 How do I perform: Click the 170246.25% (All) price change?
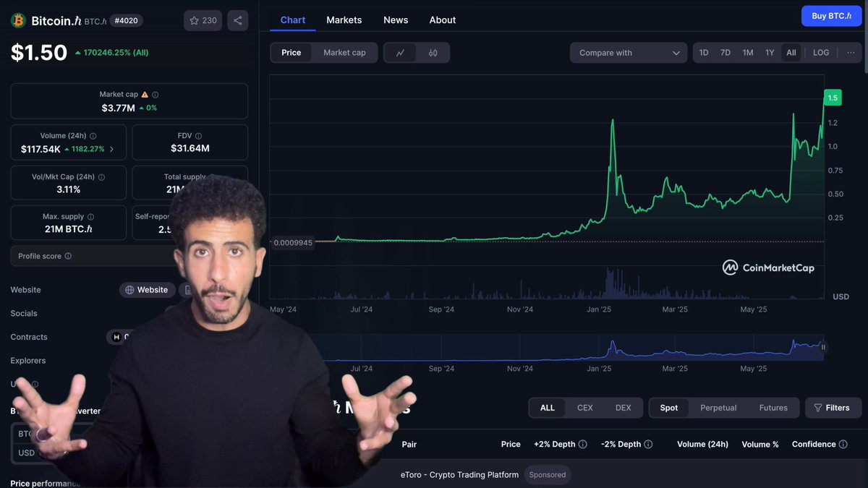pos(111,53)
